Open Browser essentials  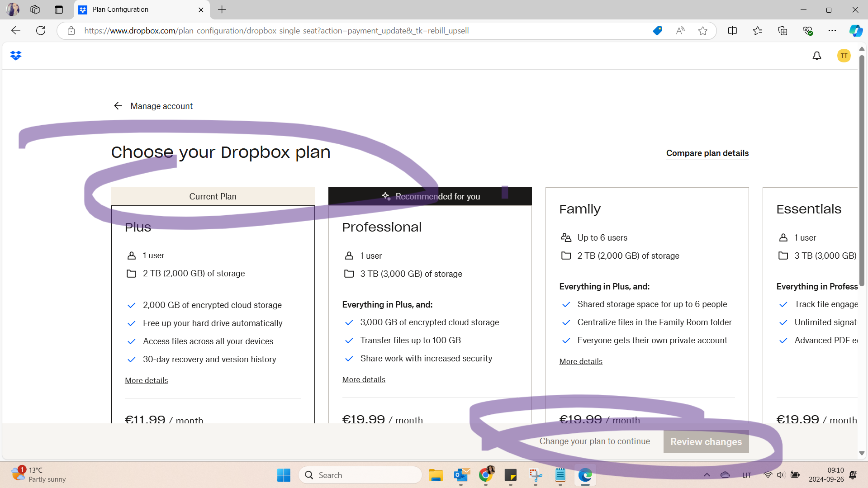(807, 30)
